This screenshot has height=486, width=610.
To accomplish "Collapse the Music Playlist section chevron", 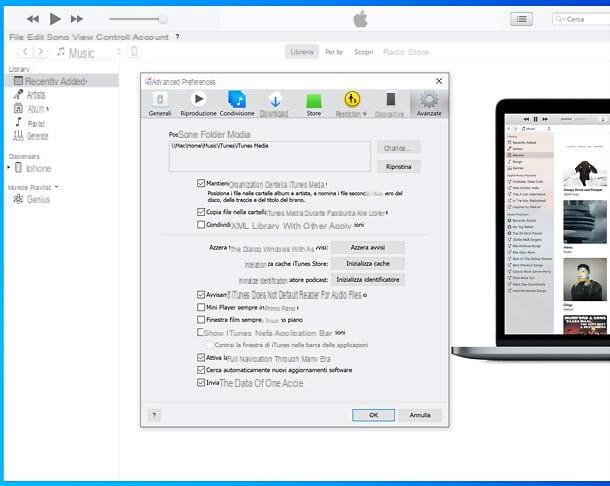I will pyautogui.click(x=57, y=187).
